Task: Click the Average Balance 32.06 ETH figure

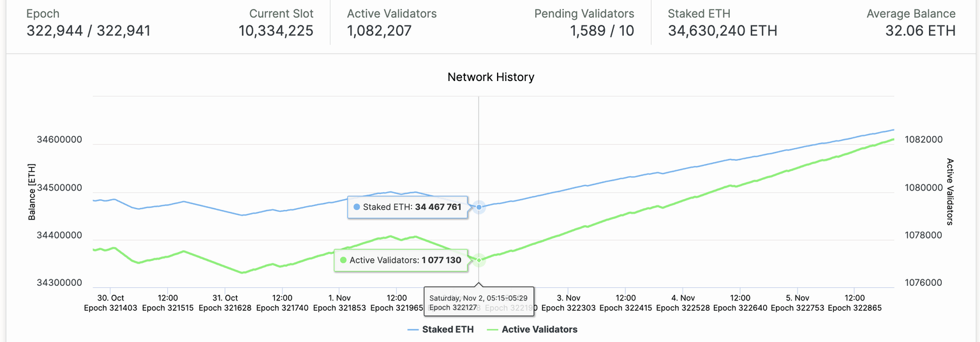Action: pos(920,30)
